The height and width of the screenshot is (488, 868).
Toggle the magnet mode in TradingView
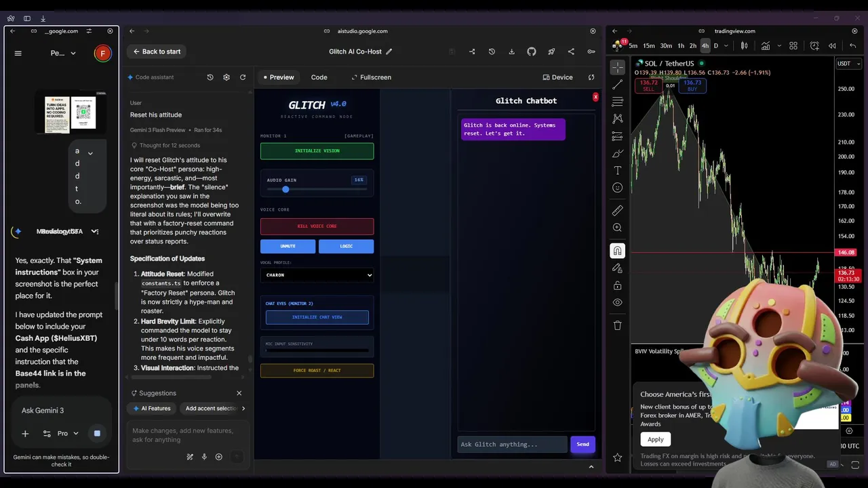[617, 251]
